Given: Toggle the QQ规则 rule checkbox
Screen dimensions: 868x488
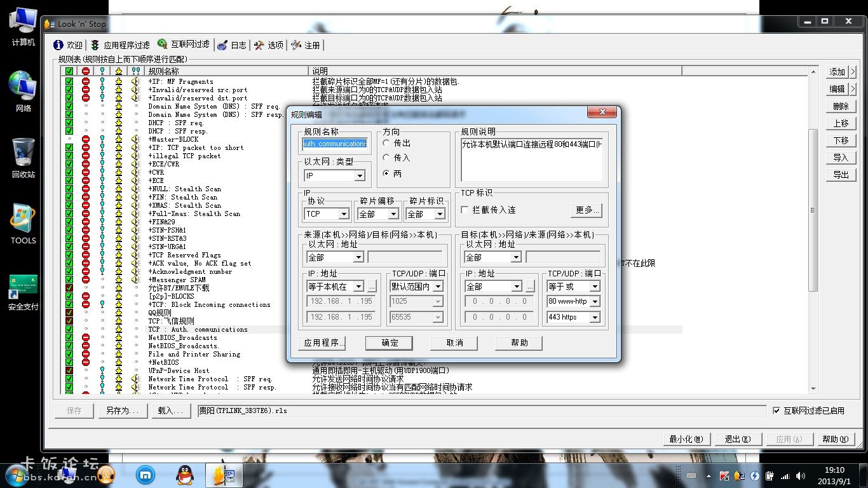Looking at the screenshot, I should 69,313.
